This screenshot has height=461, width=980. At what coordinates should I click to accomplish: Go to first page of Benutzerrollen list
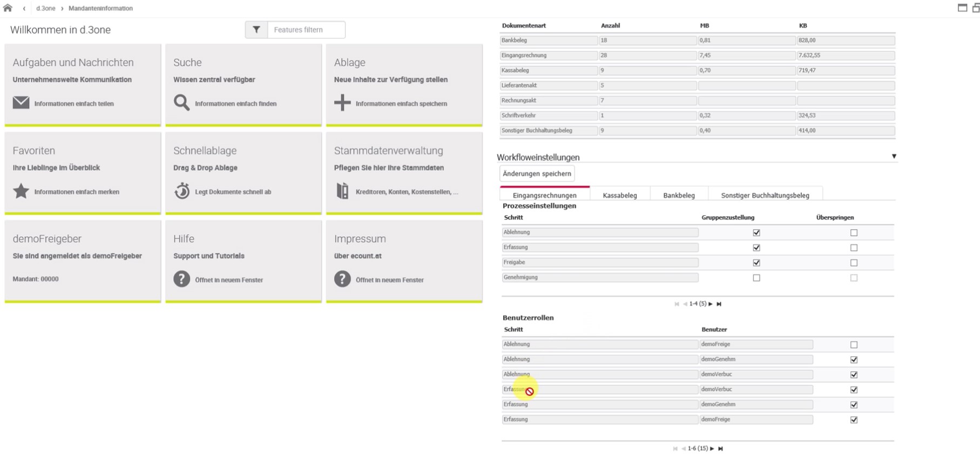pos(675,449)
